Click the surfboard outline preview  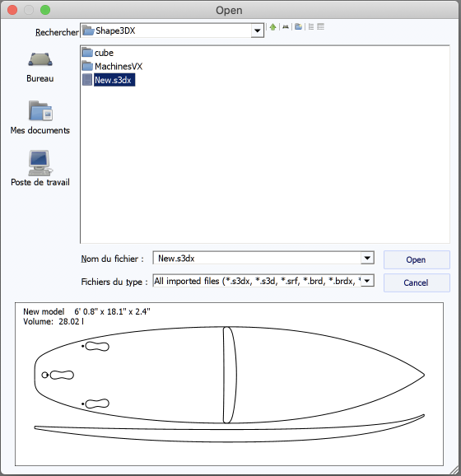[x=229, y=375]
